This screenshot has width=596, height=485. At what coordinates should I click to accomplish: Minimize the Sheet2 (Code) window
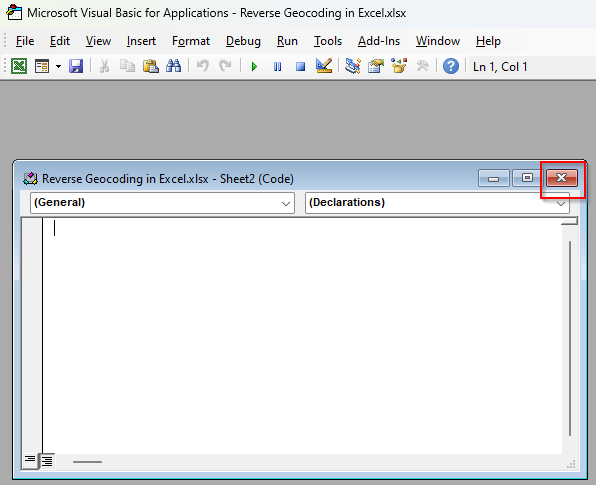(x=493, y=178)
